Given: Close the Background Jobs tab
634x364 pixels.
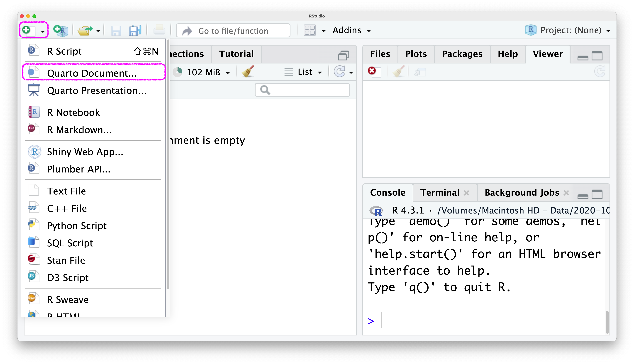Looking at the screenshot, I should click(566, 193).
